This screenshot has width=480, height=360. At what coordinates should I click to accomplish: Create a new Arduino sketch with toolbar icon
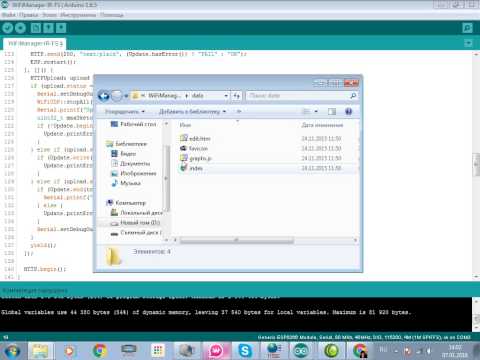pos(36,28)
